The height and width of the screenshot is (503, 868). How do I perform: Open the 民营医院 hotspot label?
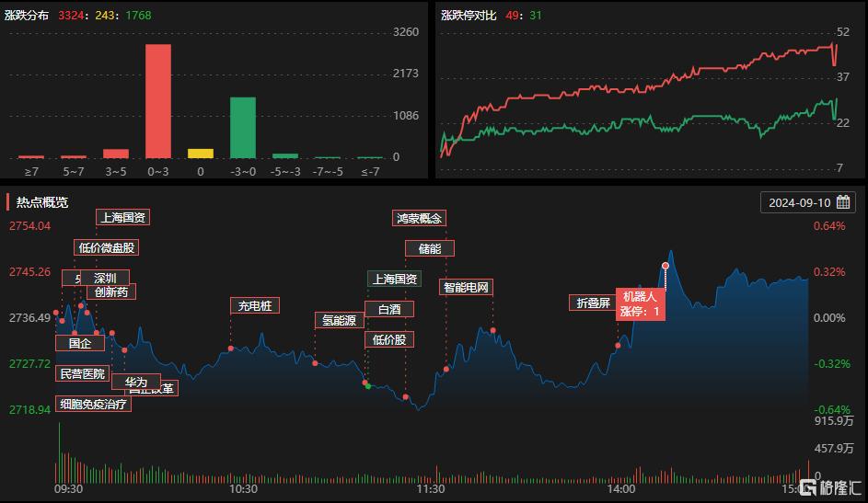[x=83, y=373]
